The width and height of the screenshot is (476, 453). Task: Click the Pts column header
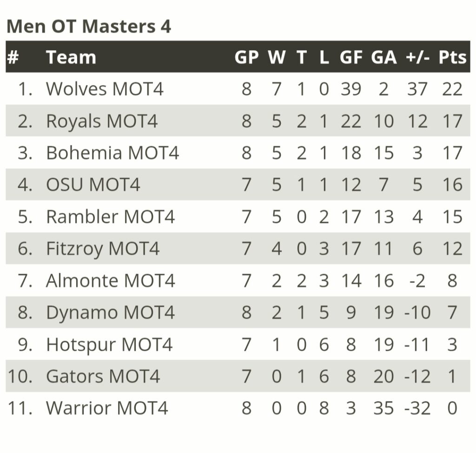pyautogui.click(x=452, y=57)
